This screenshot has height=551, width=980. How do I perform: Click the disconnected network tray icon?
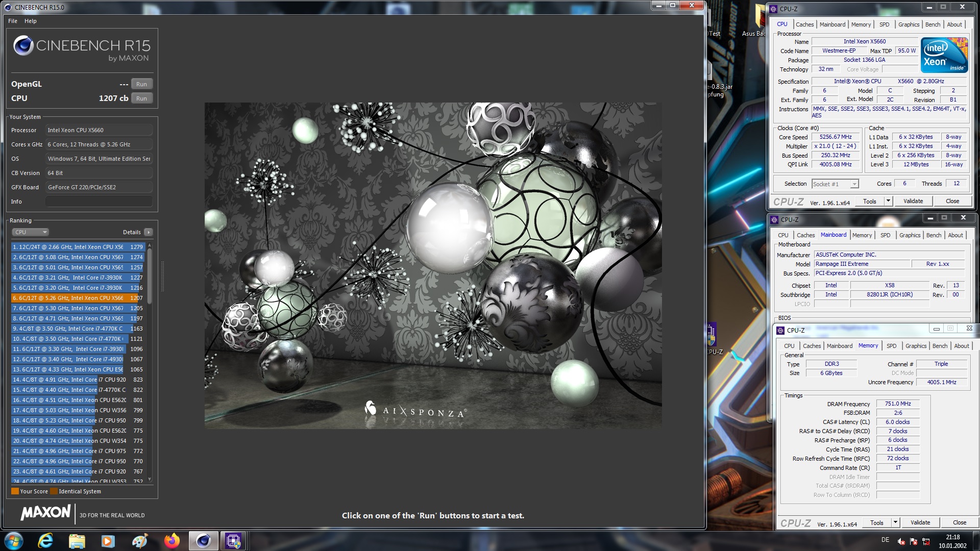coord(926,541)
